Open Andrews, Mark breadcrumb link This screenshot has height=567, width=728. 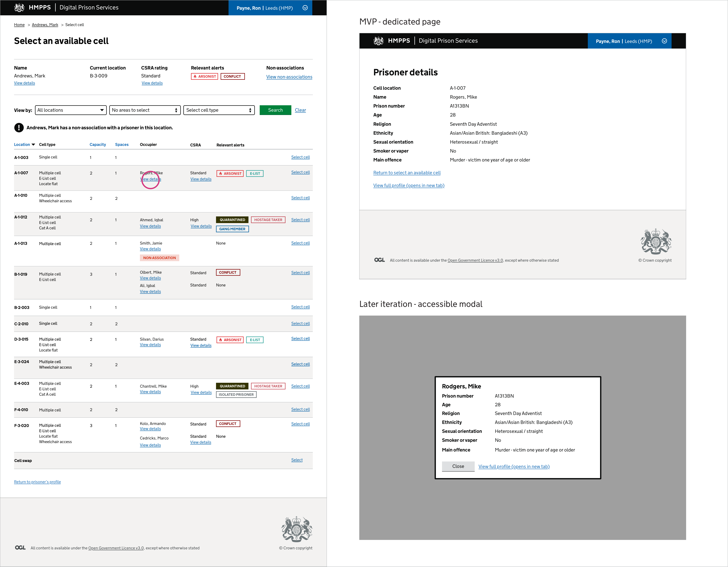pos(45,25)
